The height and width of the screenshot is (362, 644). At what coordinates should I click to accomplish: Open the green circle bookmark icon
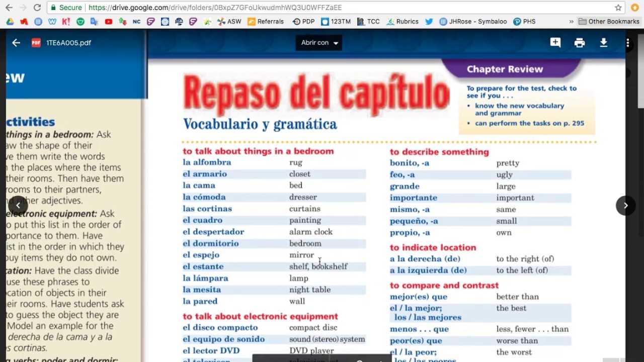pos(80,22)
